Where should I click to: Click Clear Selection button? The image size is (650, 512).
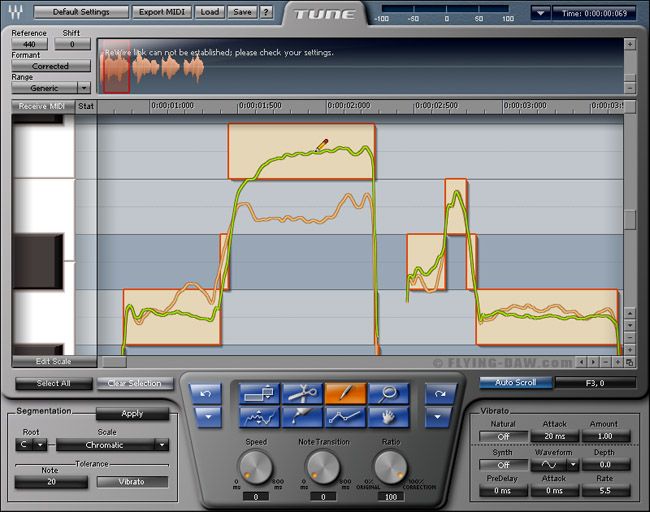pos(134,383)
